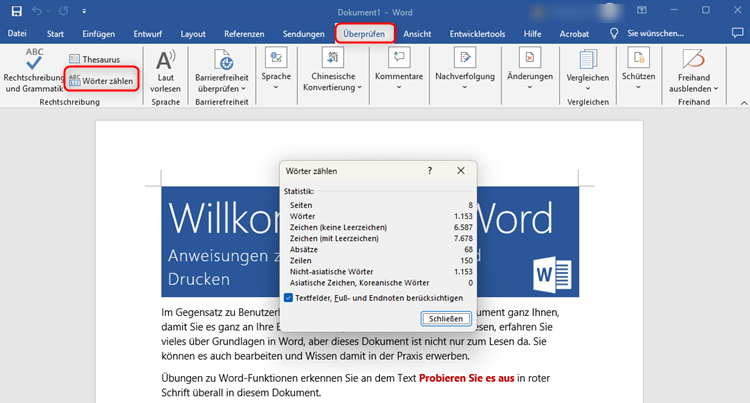Open the Thesaurus
The image size is (750, 403).
point(95,59)
